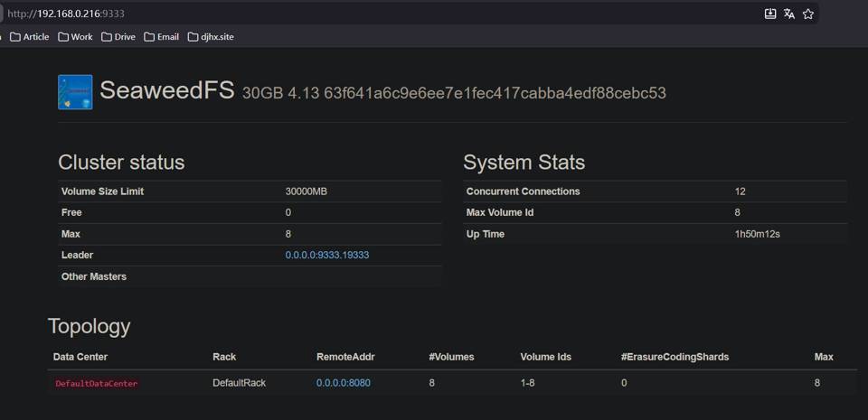Click the Up Time value 1h50m12s

pyautogui.click(x=759, y=234)
